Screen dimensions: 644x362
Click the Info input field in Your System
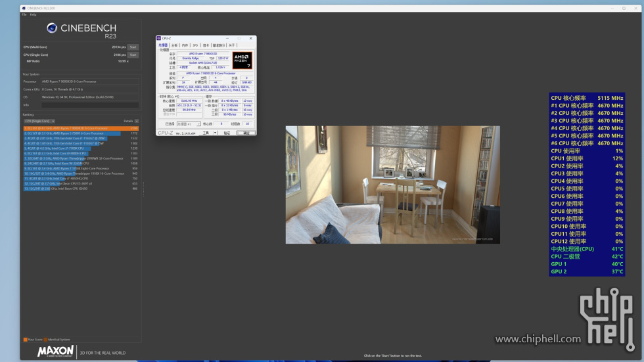point(90,105)
